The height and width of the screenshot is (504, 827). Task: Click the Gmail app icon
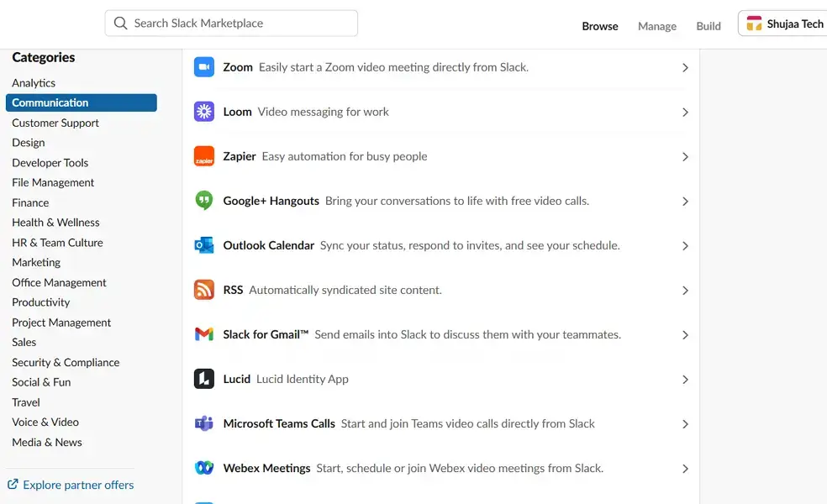204,334
